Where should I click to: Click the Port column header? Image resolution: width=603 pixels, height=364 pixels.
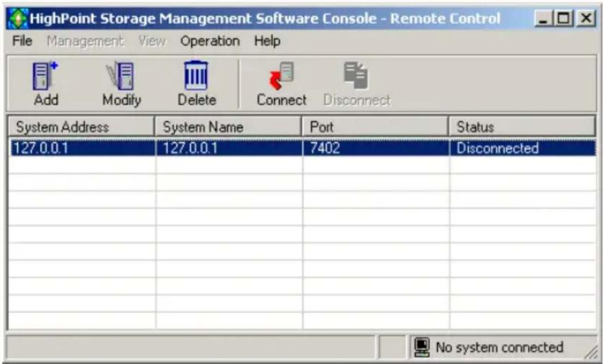(x=375, y=126)
